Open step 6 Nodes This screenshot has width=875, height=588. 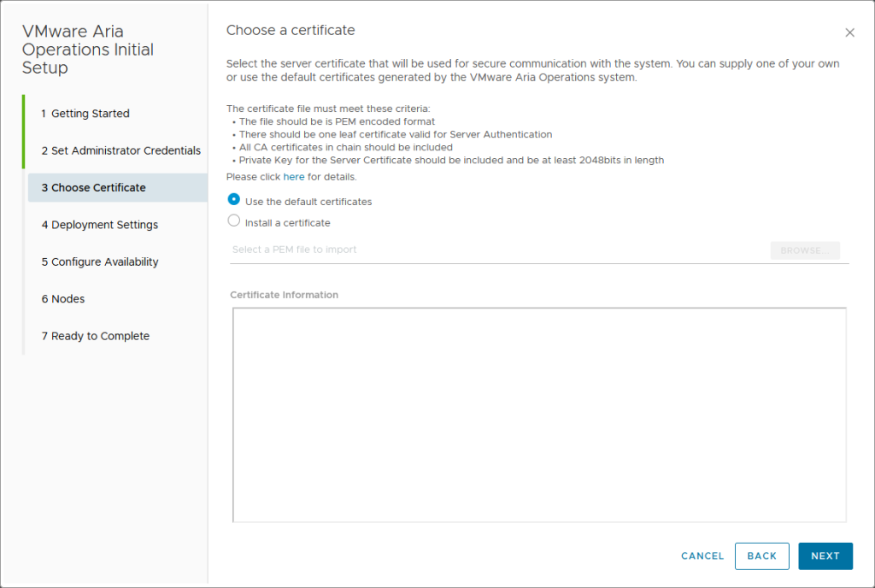point(63,299)
